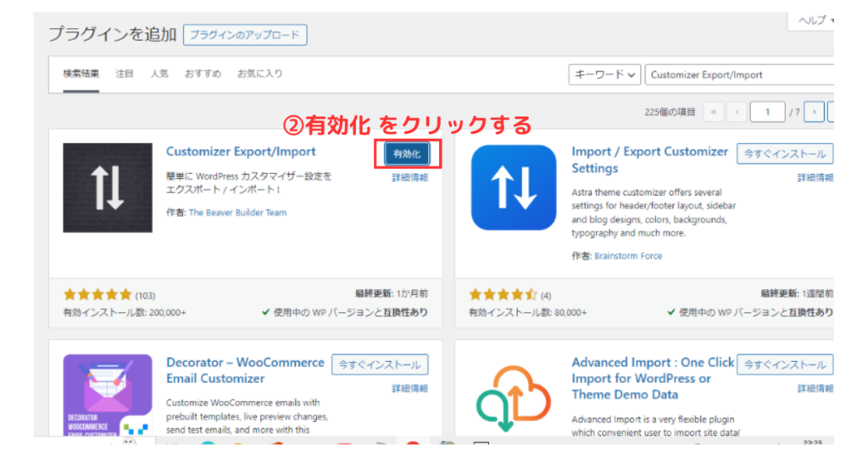Screen dimensions: 868x456
Task: Open Advanced Import title link
Action: coord(653,379)
